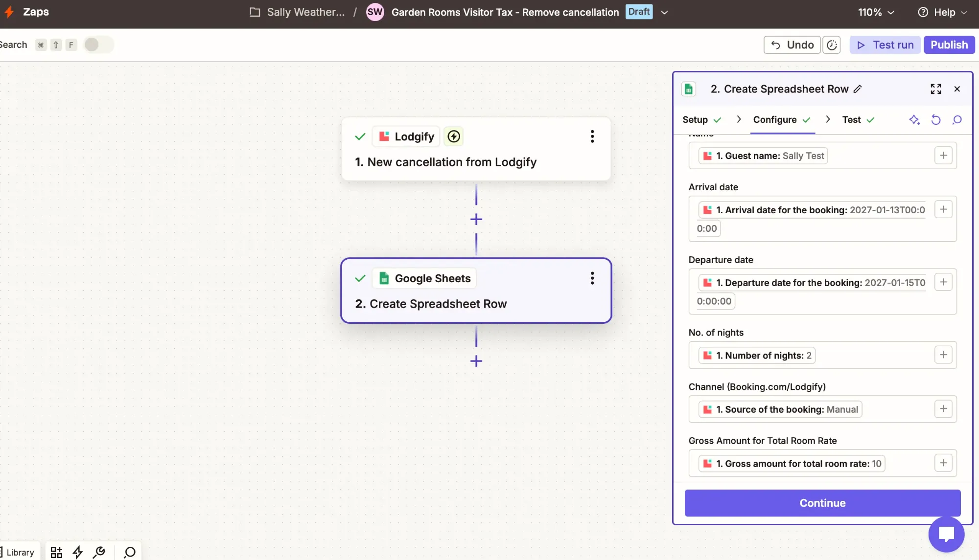The height and width of the screenshot is (560, 979).
Task: Close the step editor panel
Action: (957, 89)
